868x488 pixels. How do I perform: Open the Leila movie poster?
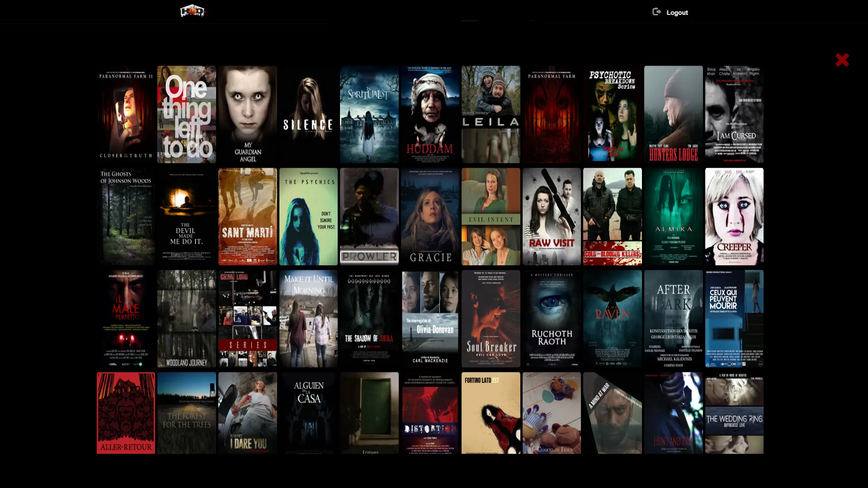(x=491, y=114)
